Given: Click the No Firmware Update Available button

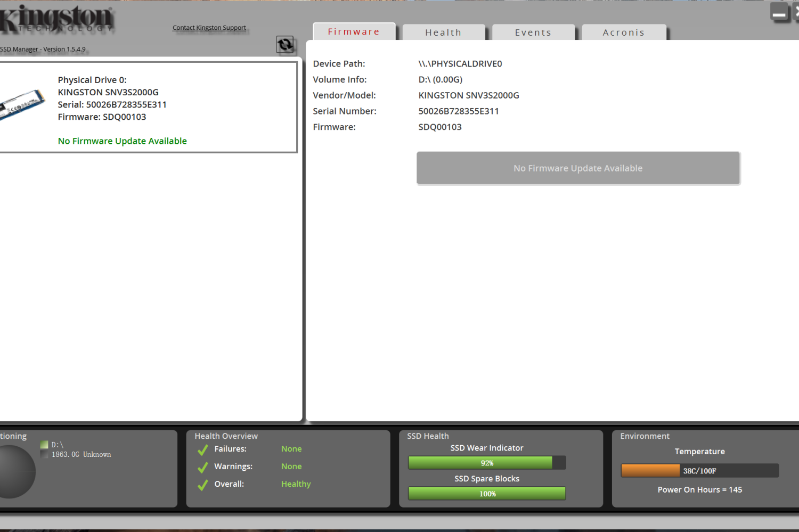Looking at the screenshot, I should (x=578, y=168).
